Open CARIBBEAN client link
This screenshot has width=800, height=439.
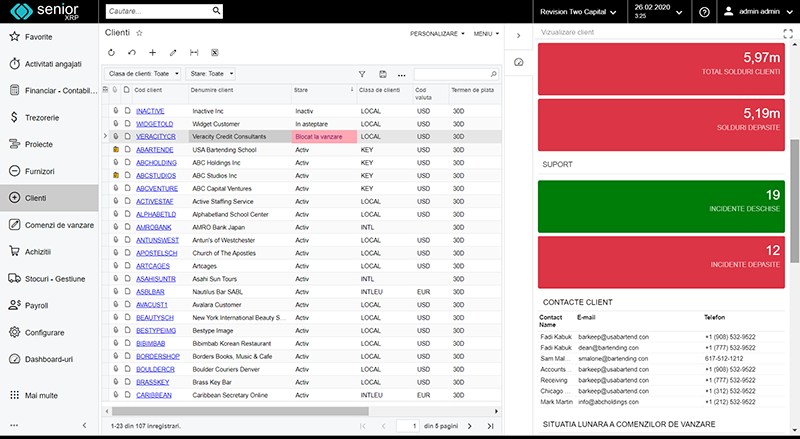[x=154, y=395]
